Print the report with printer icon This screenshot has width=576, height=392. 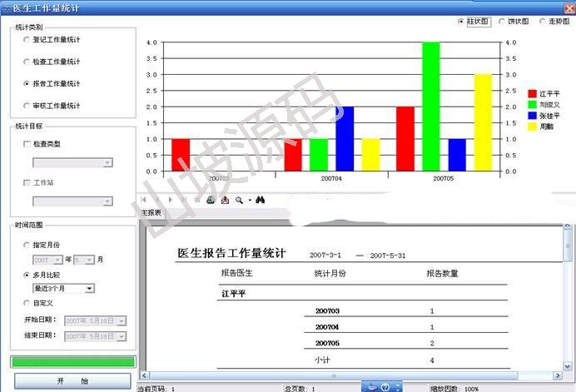tap(211, 200)
